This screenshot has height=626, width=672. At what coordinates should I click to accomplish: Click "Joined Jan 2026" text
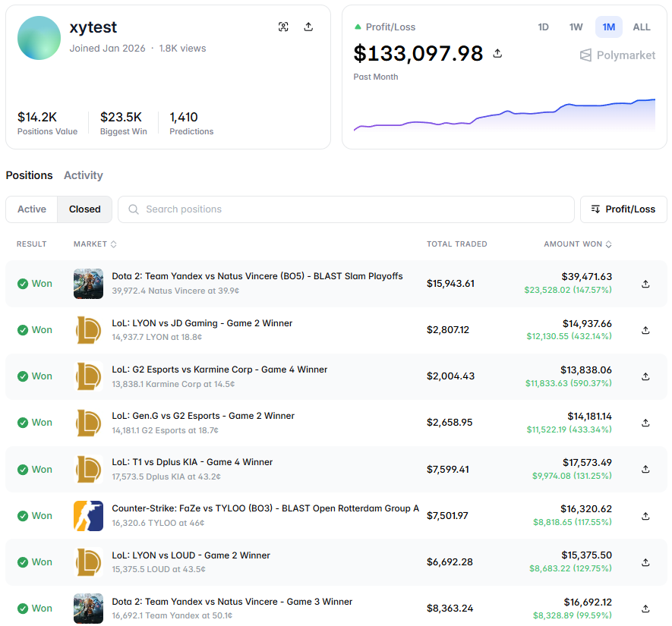(x=108, y=49)
